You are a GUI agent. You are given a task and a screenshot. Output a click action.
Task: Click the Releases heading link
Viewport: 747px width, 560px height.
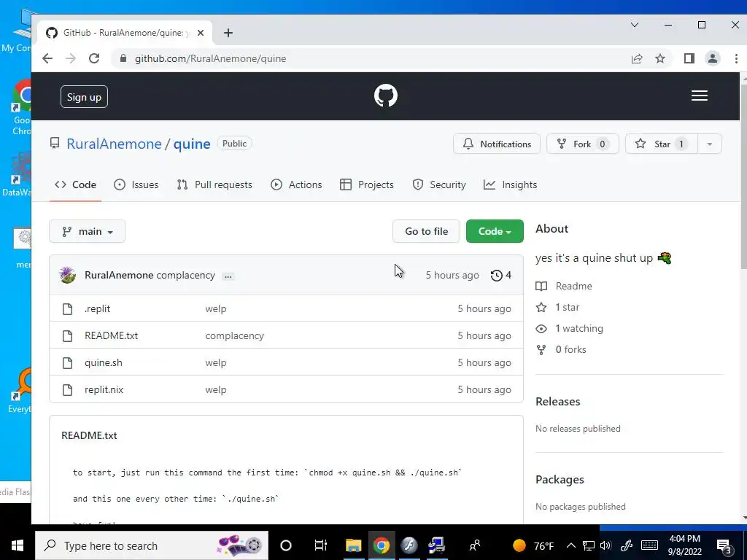[557, 402]
